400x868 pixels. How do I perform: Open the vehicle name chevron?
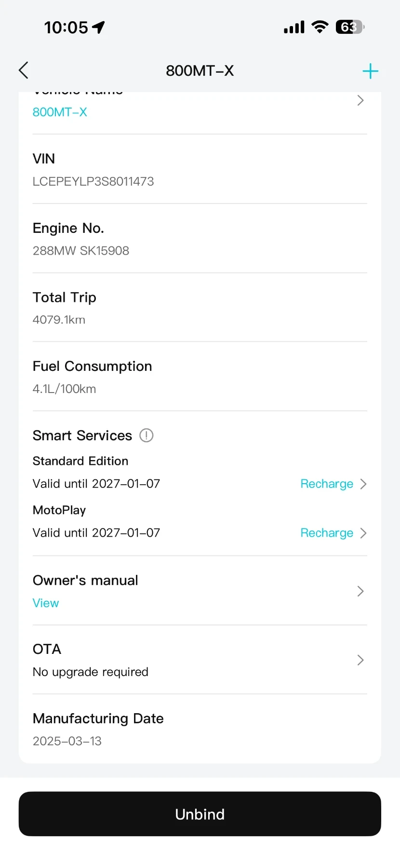pyautogui.click(x=360, y=100)
